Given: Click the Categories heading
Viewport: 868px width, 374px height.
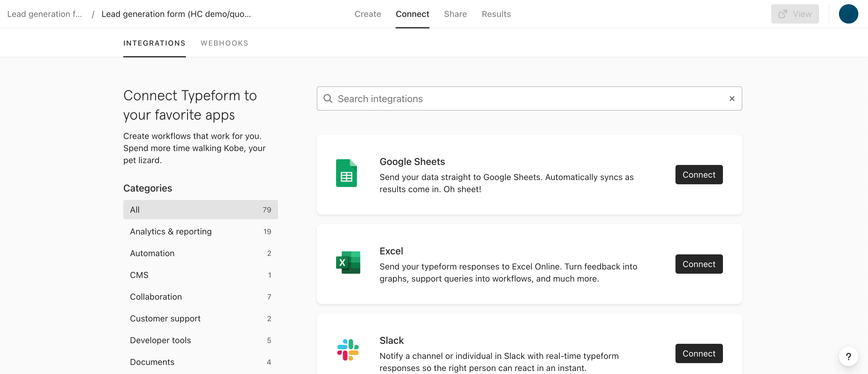Looking at the screenshot, I should (x=147, y=188).
